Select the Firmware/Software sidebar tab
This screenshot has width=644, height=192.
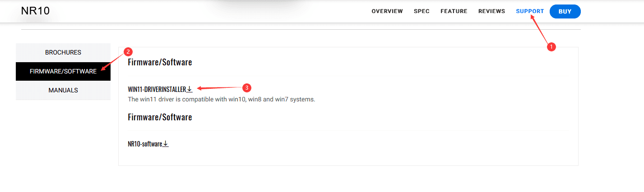tap(63, 71)
